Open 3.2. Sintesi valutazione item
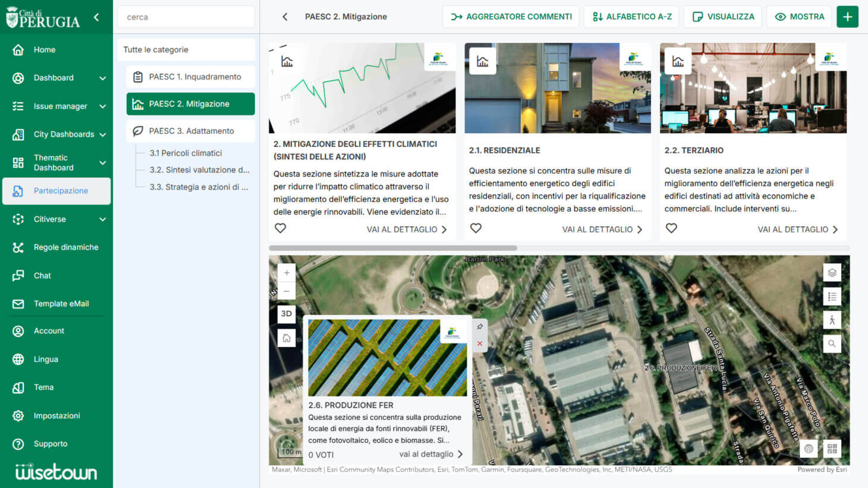This screenshot has height=488, width=868. click(x=200, y=170)
